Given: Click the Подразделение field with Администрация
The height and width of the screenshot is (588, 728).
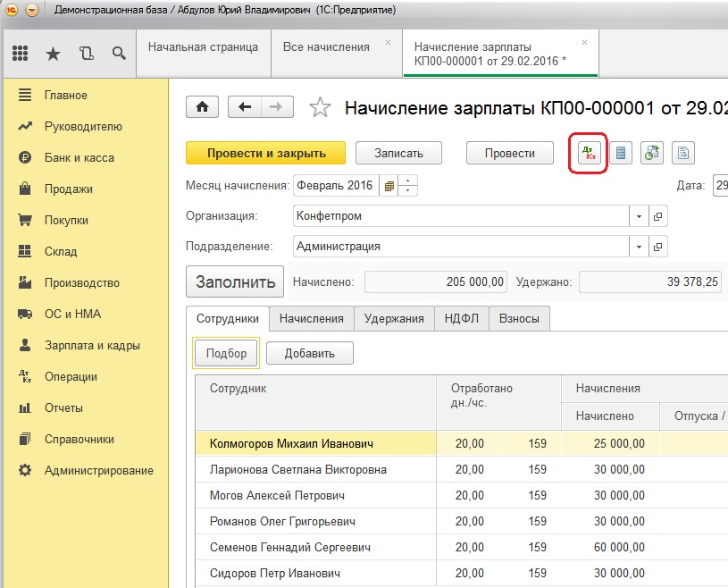Looking at the screenshot, I should [x=461, y=247].
